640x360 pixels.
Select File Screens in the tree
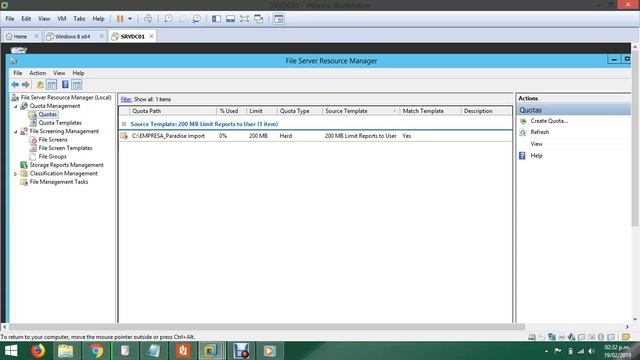pos(53,140)
